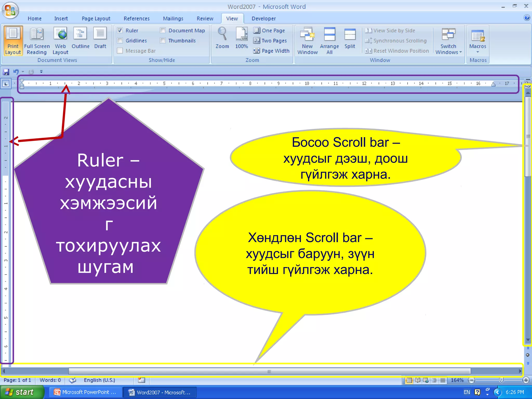The width and height of the screenshot is (532, 399).
Task: Select Print Layout in status bar
Action: point(409,381)
